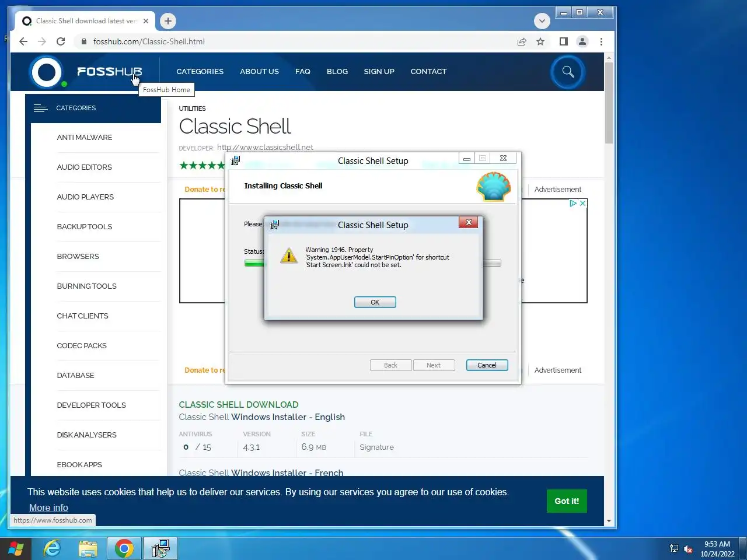Minimize the Classic Shell Setup window
The image size is (747, 560).
(466, 158)
